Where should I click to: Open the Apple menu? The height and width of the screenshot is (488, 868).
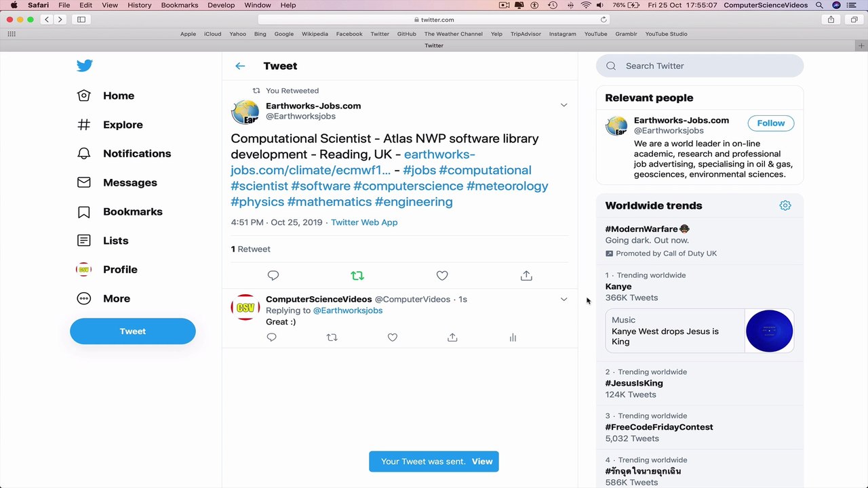point(14,5)
